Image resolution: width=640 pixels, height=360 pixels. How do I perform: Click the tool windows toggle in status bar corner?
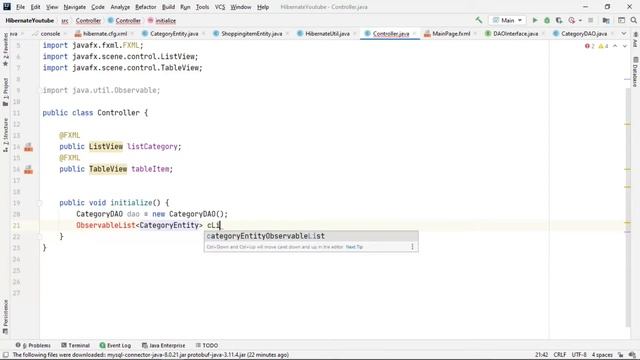click(6, 355)
